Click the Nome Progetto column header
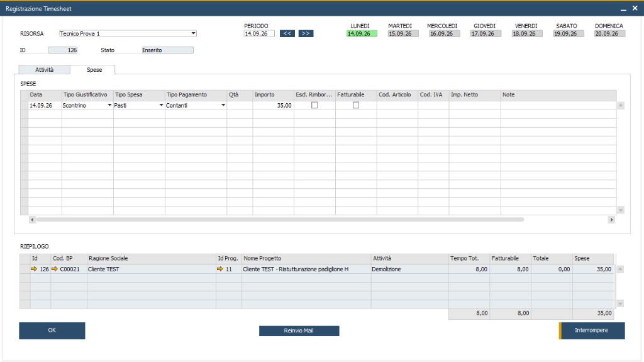 306,258
